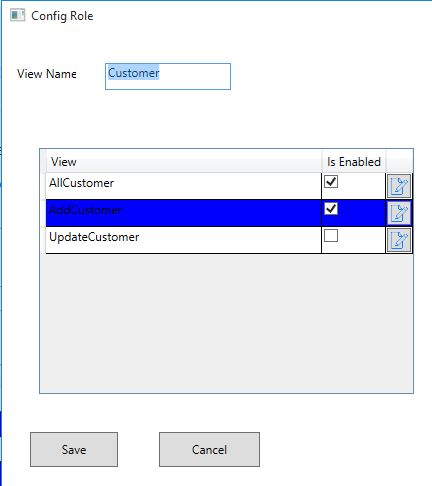Click the Config Role window icon
Viewport: 432px width, 486px height.
pyautogui.click(x=17, y=15)
